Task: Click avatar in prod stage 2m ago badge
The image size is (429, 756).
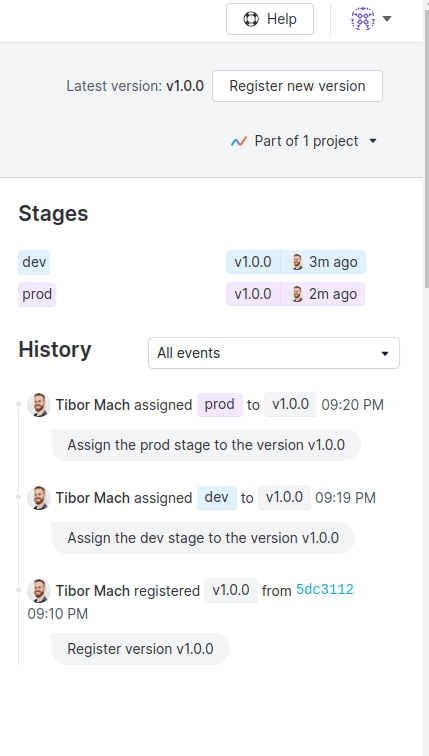Action: [297, 294]
